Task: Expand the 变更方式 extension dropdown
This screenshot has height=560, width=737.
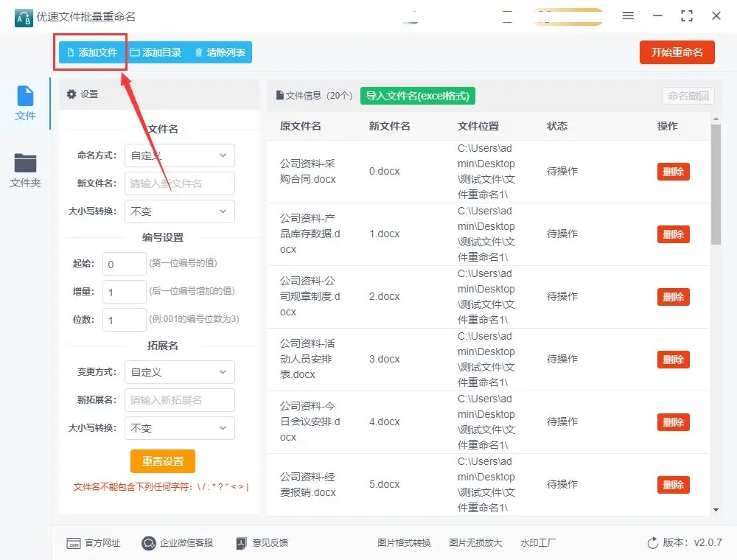Action: [x=180, y=372]
